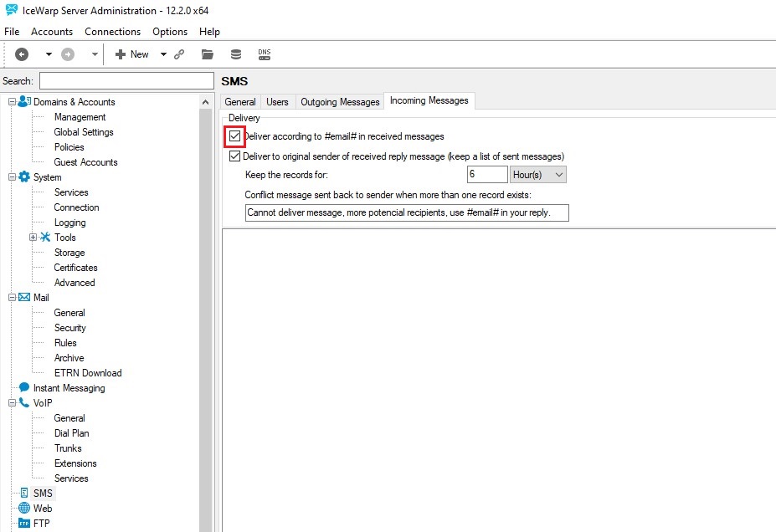Open the File menu
The height and width of the screenshot is (532, 776).
tap(12, 32)
